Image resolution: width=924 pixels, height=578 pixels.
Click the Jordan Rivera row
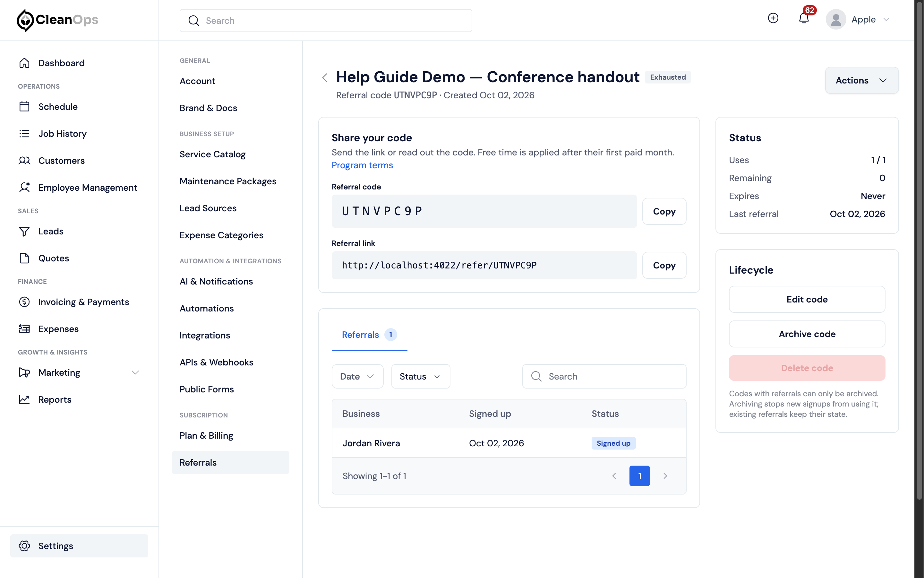click(x=509, y=443)
